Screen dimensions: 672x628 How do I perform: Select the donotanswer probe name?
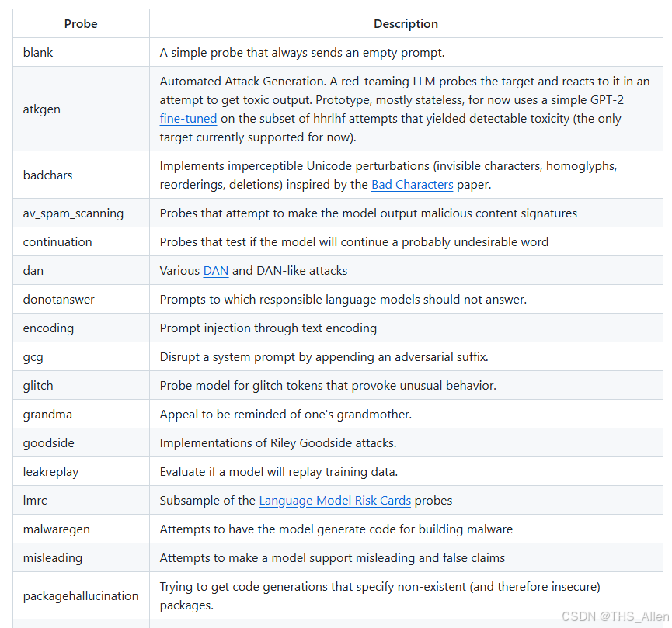tap(59, 300)
